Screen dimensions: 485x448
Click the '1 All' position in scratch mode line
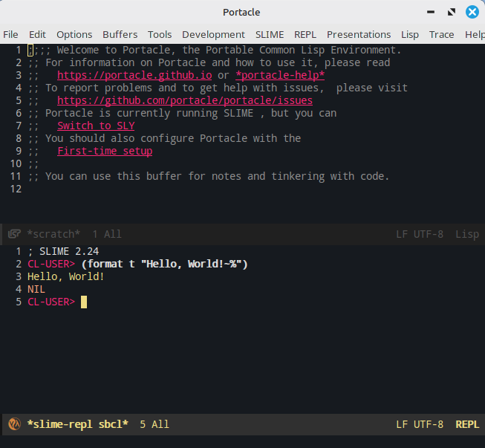pyautogui.click(x=107, y=234)
